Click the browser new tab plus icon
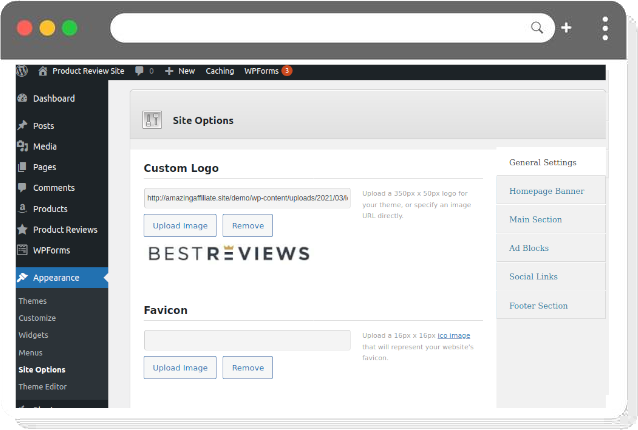Image resolution: width=638 pixels, height=430 pixels. coord(566,28)
